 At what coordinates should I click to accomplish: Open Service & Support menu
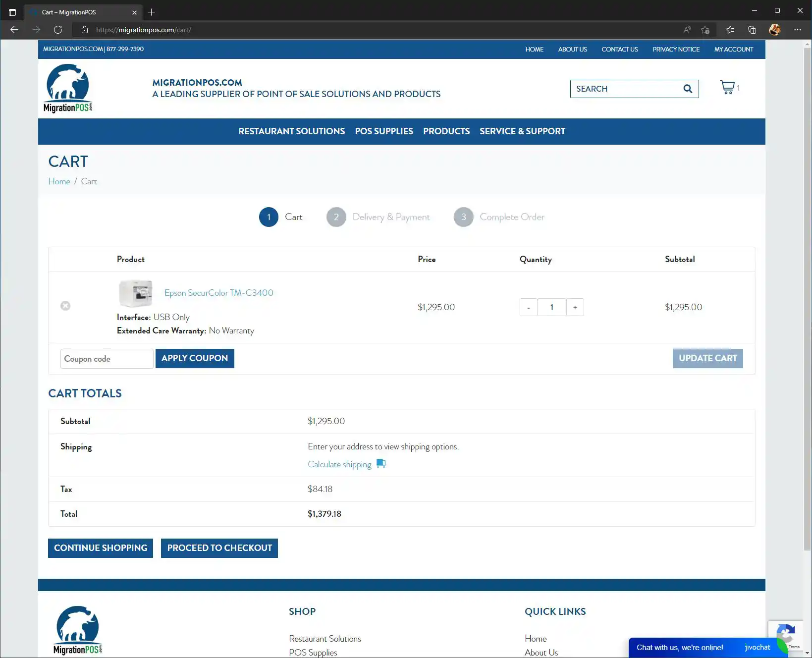coord(522,131)
